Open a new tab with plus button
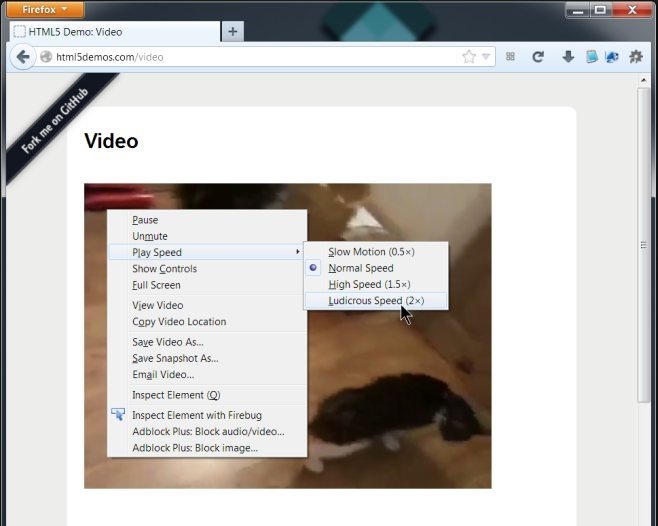Image resolution: width=658 pixels, height=526 pixels. (x=233, y=31)
